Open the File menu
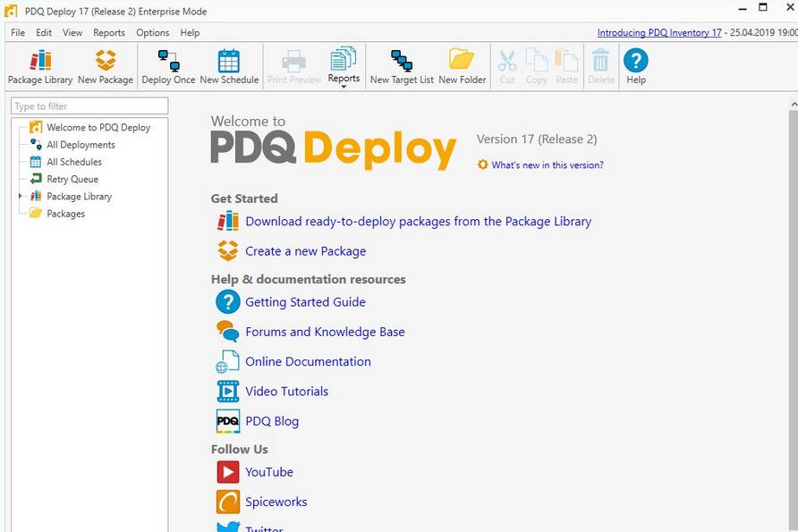 [18, 32]
